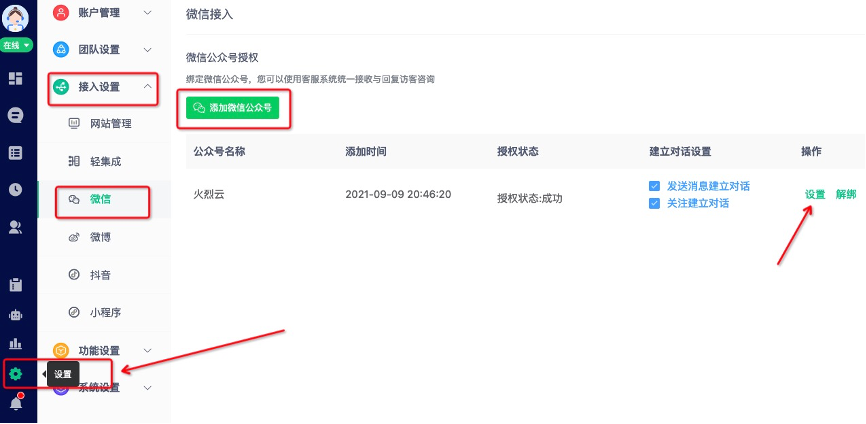Open the chat conversations icon
The image size is (866, 424).
tap(15, 116)
